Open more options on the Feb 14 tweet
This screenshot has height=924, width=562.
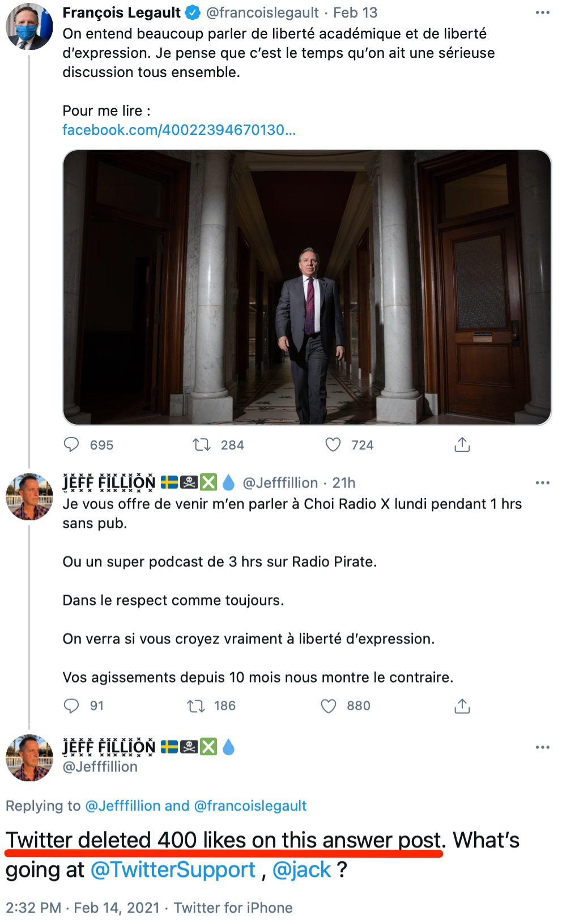543,747
